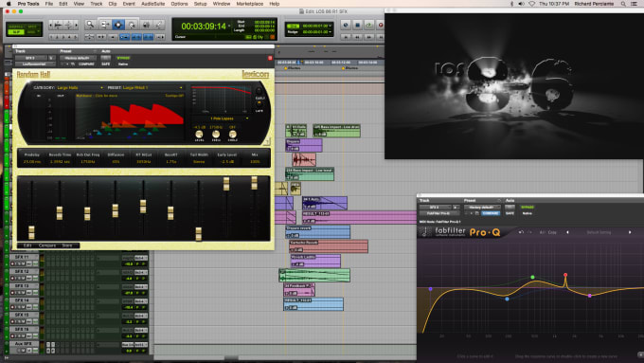Click the green Play button in transport
Screen dimensions: 644x363
[x=368, y=25]
